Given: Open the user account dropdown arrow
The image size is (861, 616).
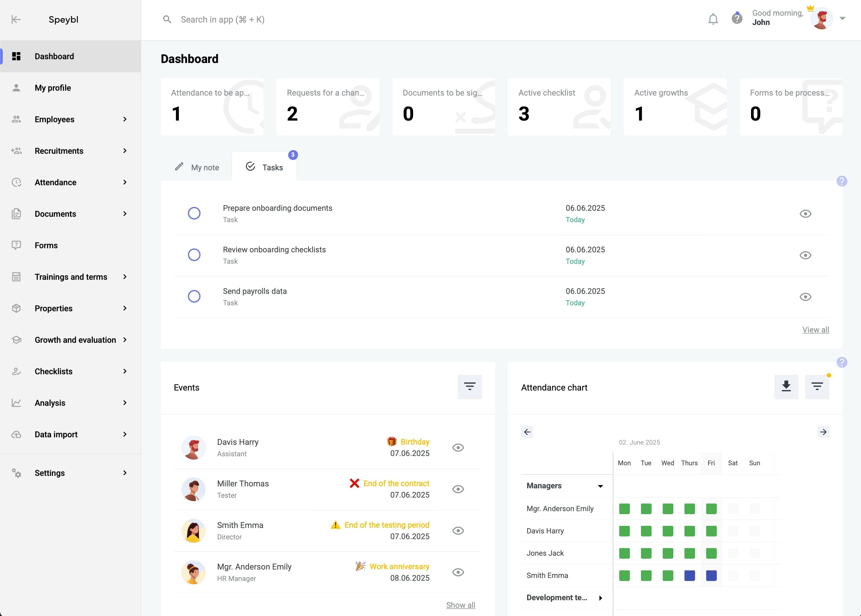Looking at the screenshot, I should click(843, 18).
